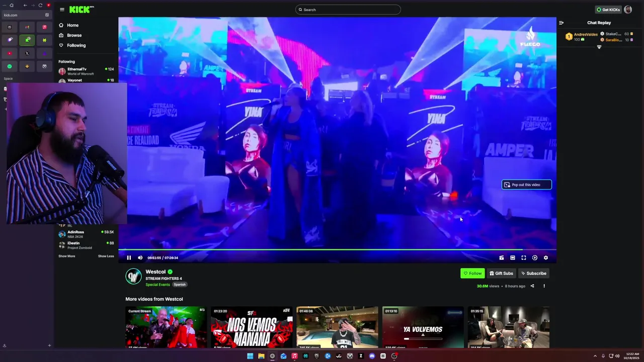Click the kick.com address bar
The image size is (644, 362).
pos(26,15)
